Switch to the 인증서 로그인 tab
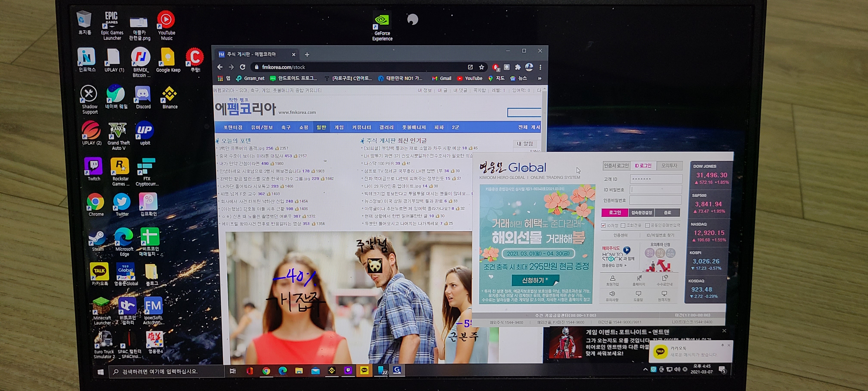 616,166
